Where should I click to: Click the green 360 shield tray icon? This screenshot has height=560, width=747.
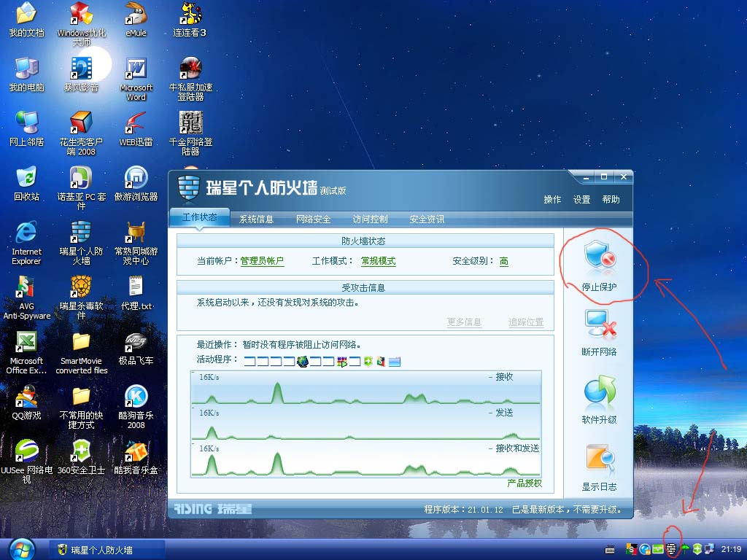click(697, 550)
